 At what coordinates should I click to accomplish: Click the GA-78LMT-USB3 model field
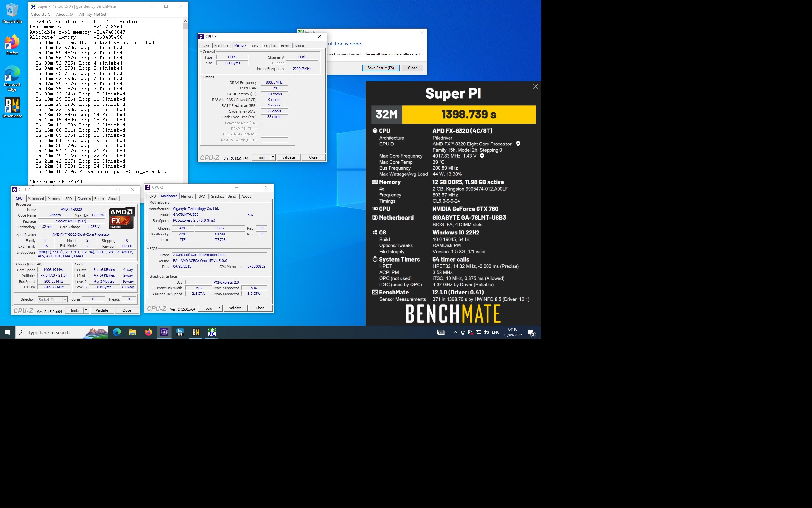(x=202, y=214)
